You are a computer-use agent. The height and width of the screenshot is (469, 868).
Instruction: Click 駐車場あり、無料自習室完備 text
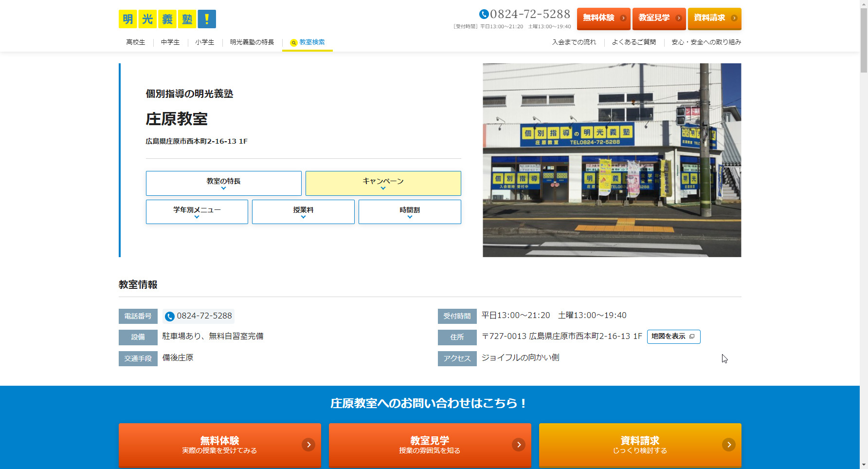(x=213, y=337)
